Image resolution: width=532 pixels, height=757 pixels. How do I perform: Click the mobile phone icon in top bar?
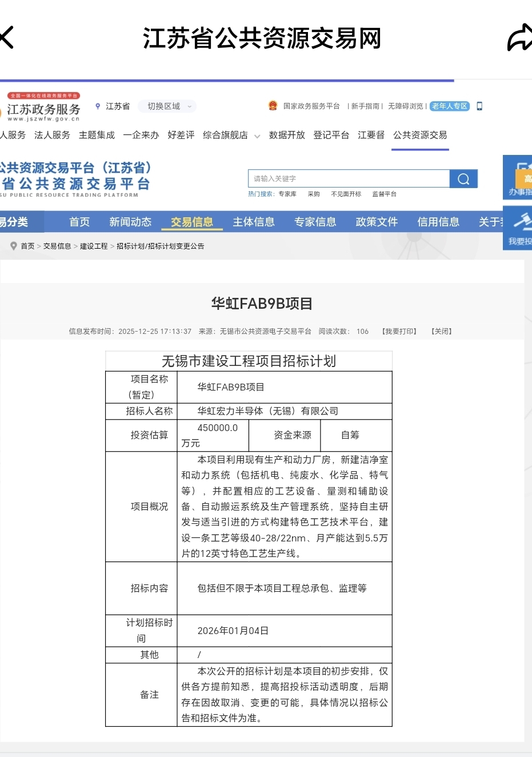[479, 106]
